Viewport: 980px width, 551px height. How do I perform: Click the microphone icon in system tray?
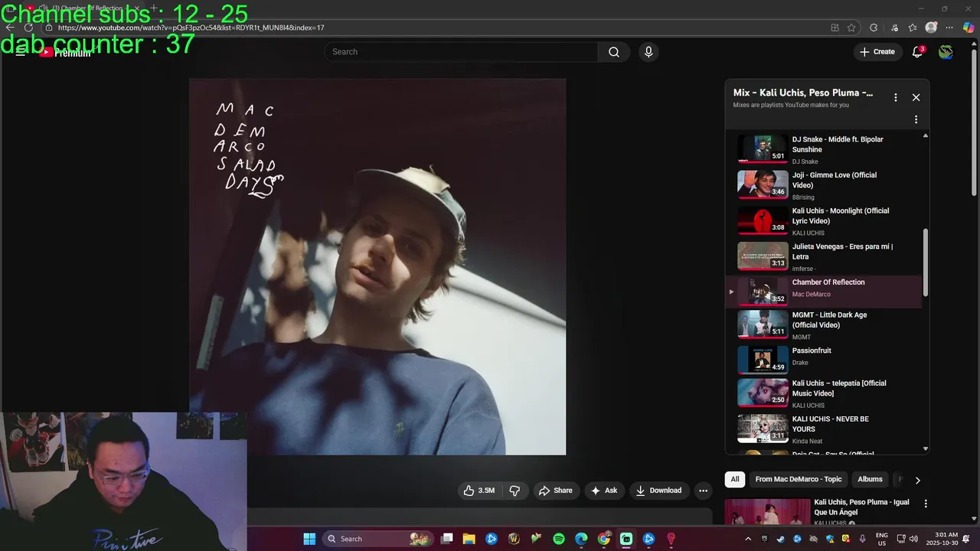863,539
